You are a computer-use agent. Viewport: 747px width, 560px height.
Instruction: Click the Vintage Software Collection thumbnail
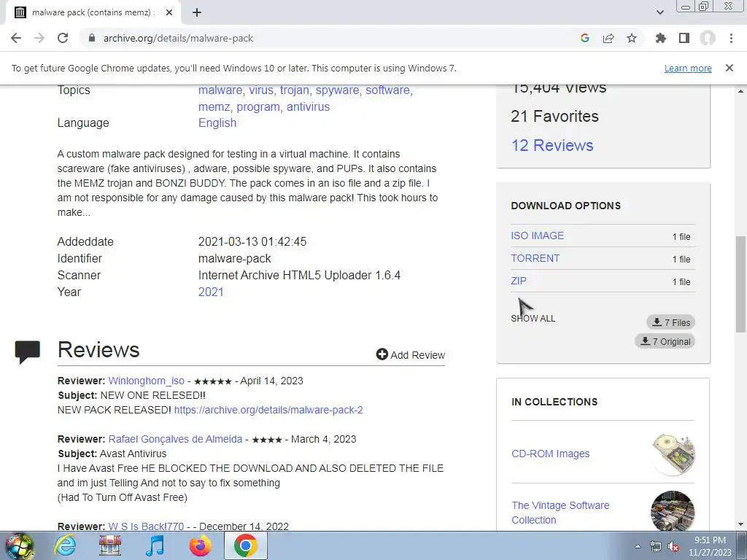click(x=672, y=511)
